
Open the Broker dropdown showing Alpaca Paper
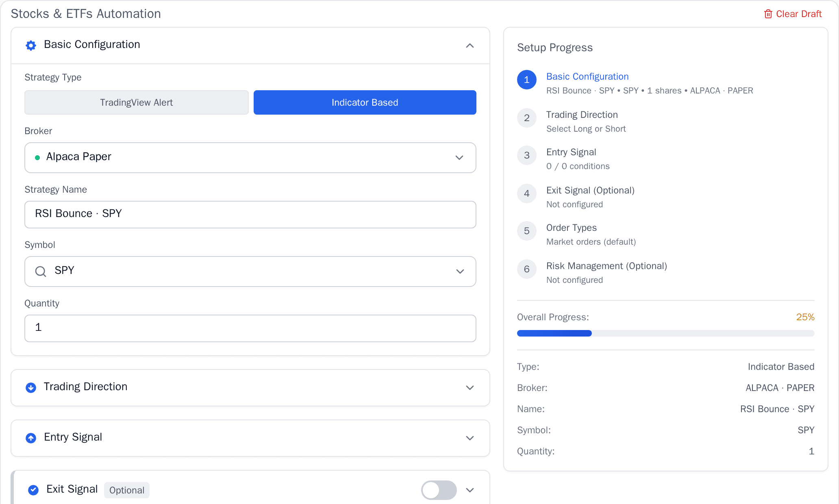pyautogui.click(x=250, y=158)
